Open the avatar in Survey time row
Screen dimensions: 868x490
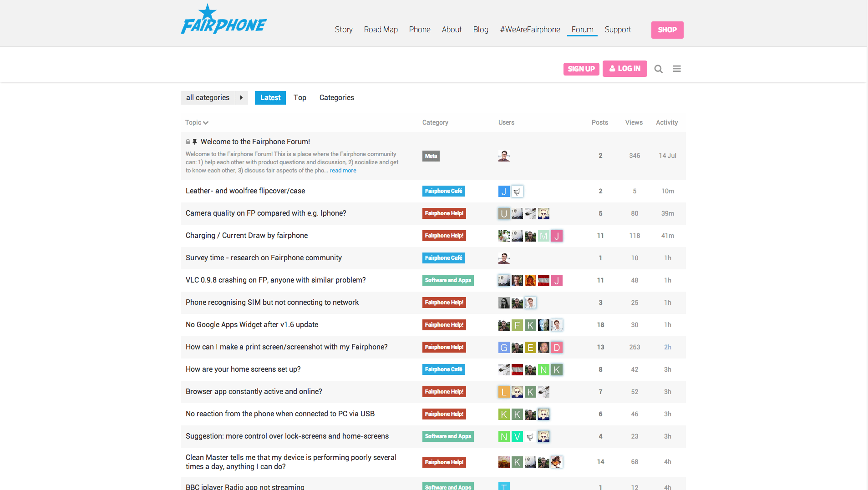coord(504,258)
